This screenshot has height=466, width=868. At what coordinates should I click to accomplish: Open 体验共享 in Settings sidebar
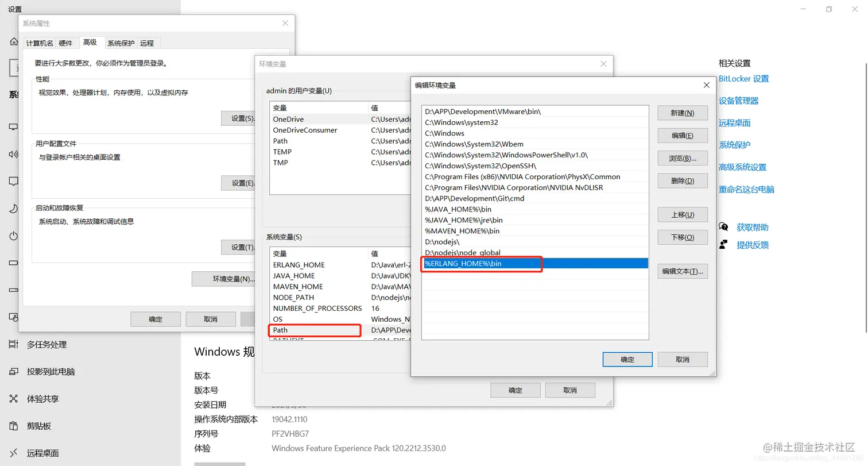43,399
